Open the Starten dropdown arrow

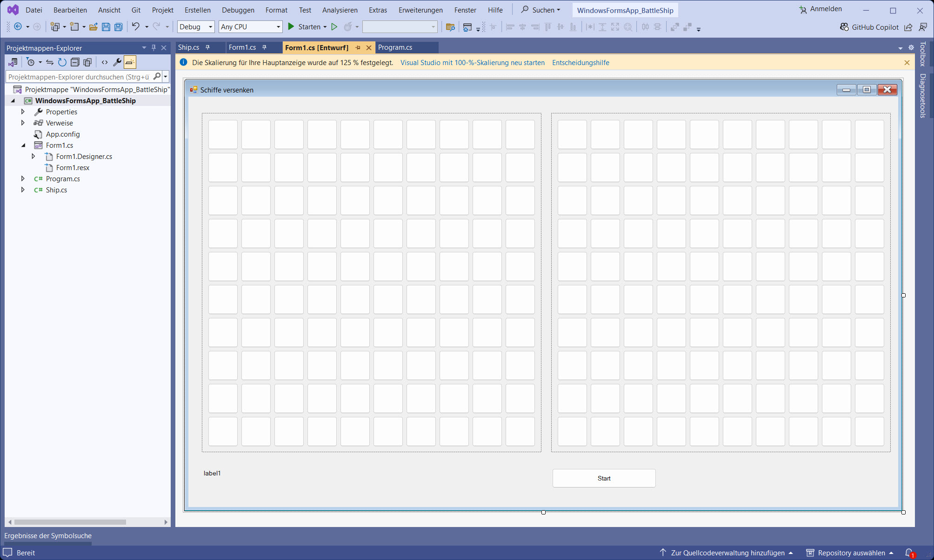325,27
